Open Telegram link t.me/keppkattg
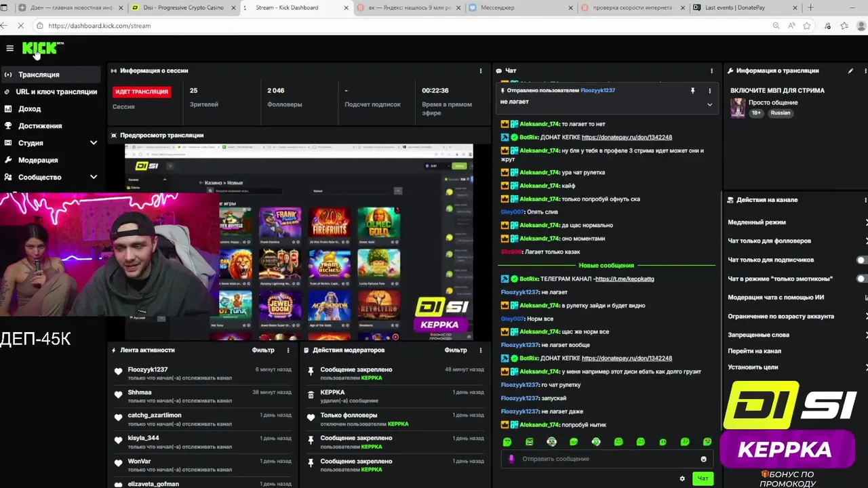 [625, 279]
